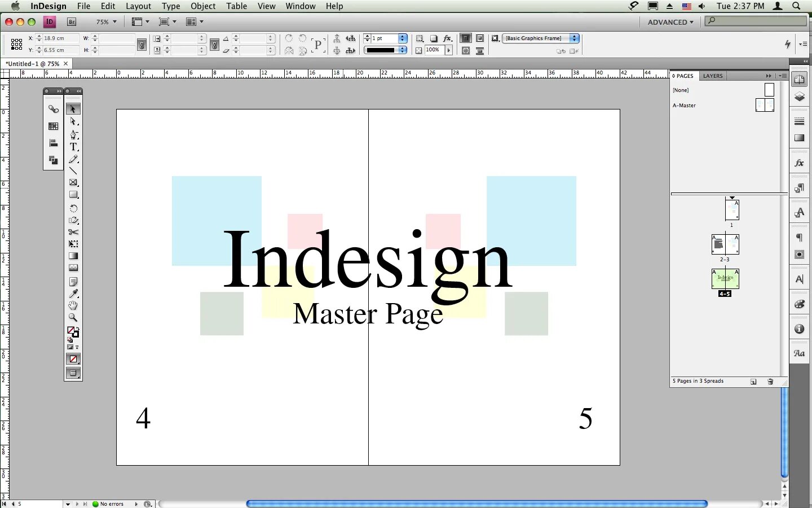This screenshot has width=812, height=508.
Task: Select the Line tool
Action: pyautogui.click(x=73, y=170)
